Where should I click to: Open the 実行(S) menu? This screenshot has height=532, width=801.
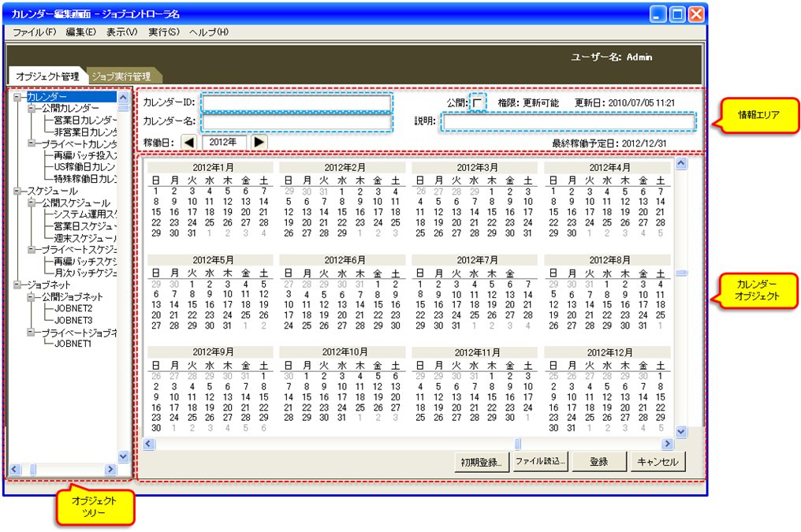[163, 32]
